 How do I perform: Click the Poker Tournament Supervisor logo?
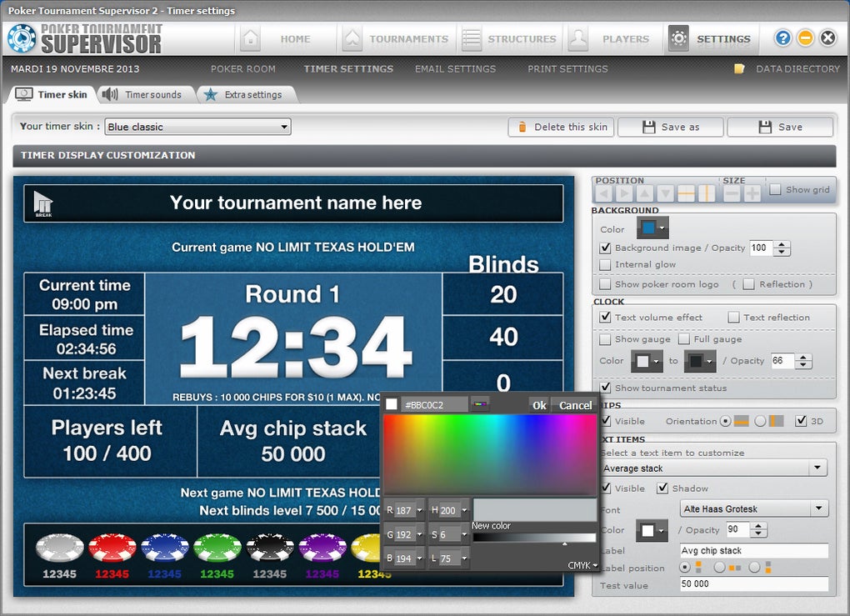tap(84, 39)
